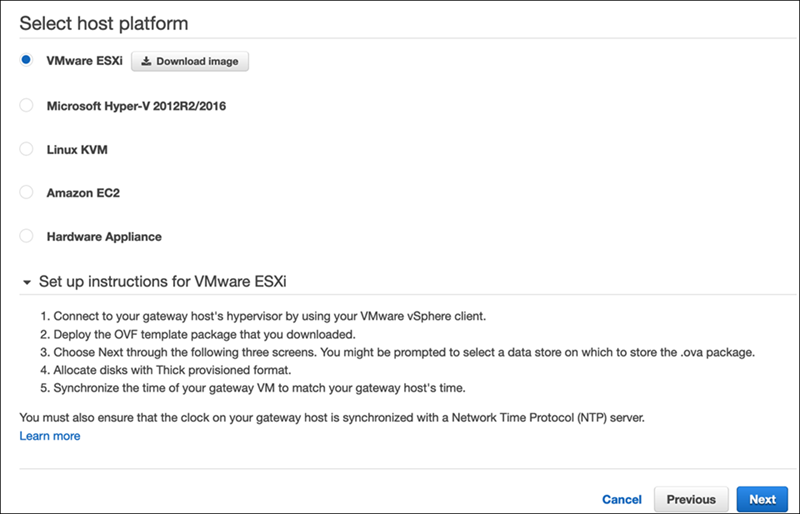Click the Cancel link
The height and width of the screenshot is (514, 800).
[x=621, y=499]
